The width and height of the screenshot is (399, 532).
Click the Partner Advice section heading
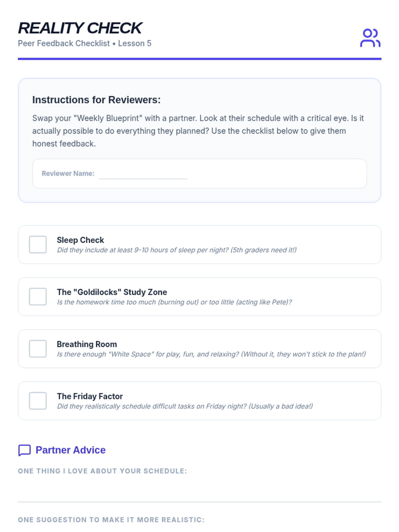(x=70, y=450)
